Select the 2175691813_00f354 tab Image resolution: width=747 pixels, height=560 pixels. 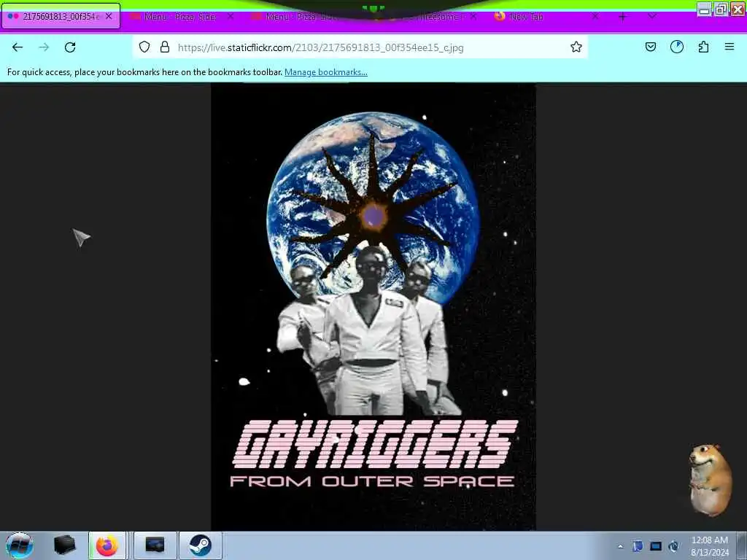click(61, 16)
